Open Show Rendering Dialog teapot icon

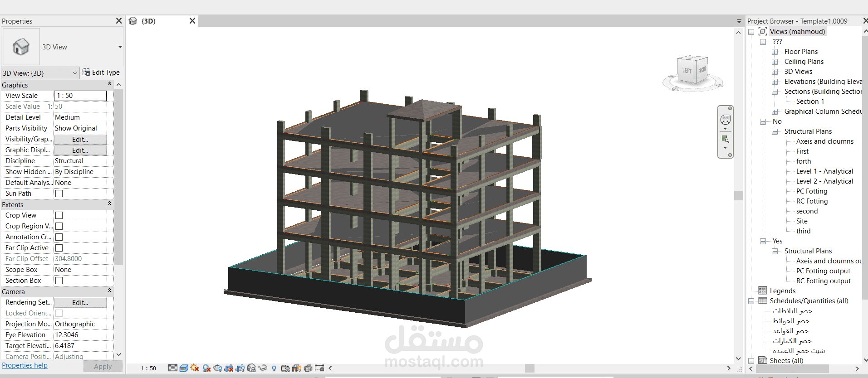pos(217,368)
